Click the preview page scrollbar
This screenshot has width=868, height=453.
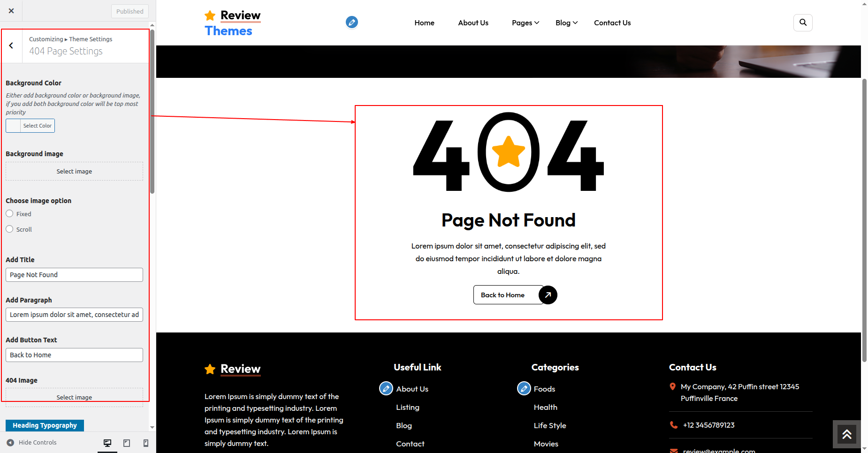(864, 220)
